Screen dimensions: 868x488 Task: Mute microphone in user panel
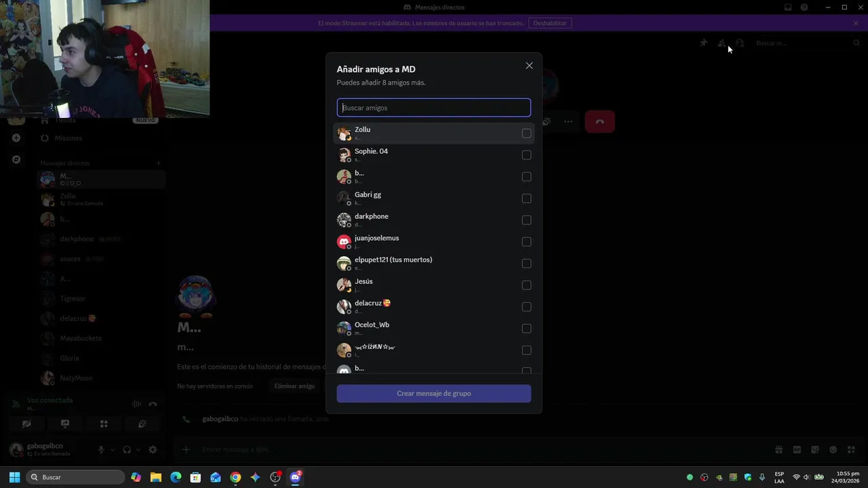[x=101, y=449]
